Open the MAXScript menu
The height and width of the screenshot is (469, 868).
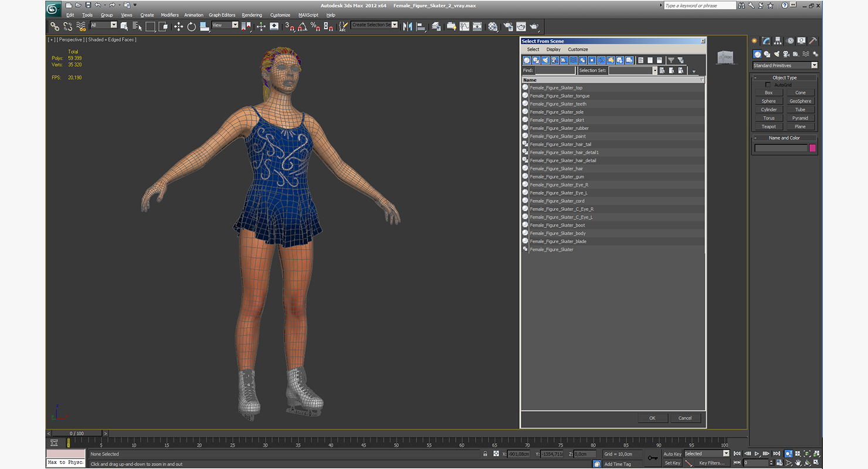click(308, 15)
